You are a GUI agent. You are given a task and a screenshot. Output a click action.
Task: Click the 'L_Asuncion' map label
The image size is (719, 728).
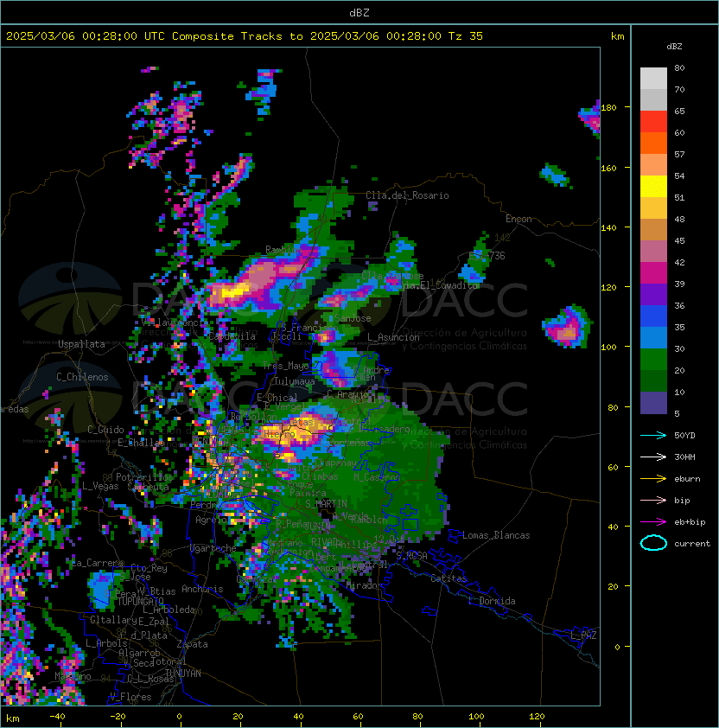tap(393, 337)
